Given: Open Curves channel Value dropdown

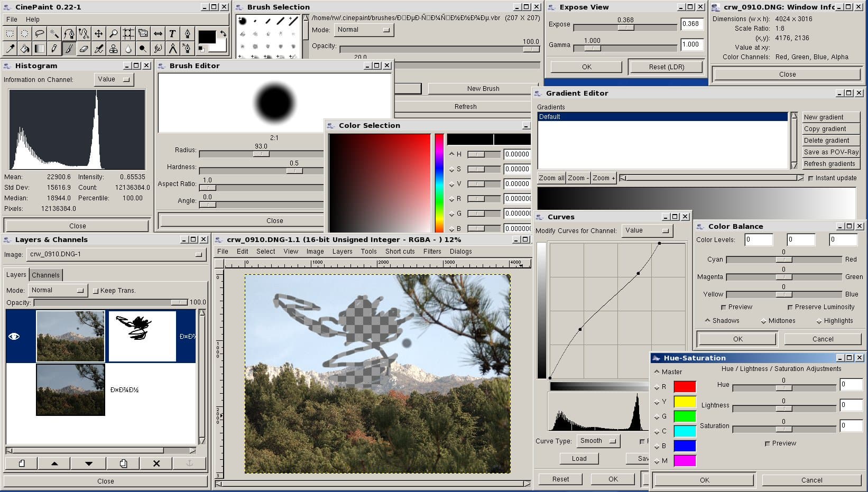Looking at the screenshot, I should pyautogui.click(x=647, y=230).
